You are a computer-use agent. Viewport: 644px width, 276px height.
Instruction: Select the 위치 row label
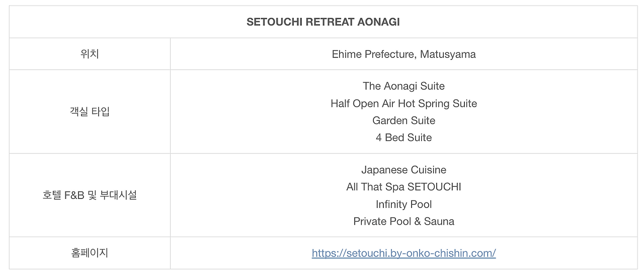90,54
